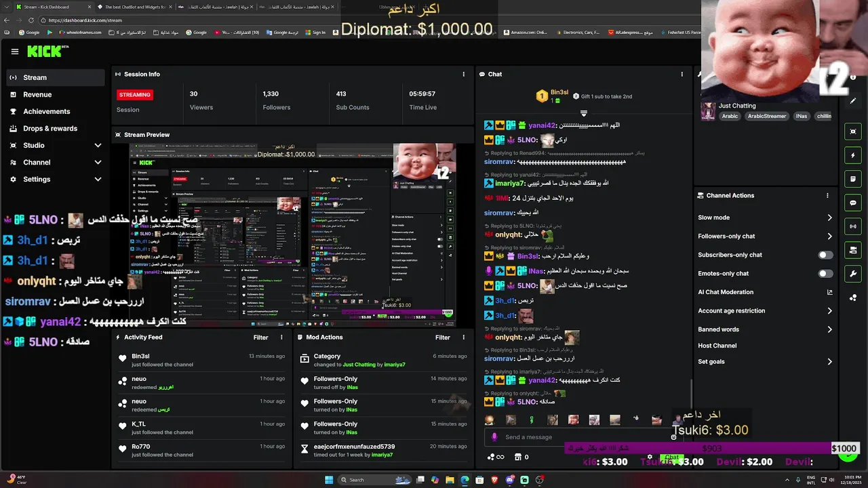The image size is (868, 488).
Task: Click taskbar Search box
Action: coord(373,480)
